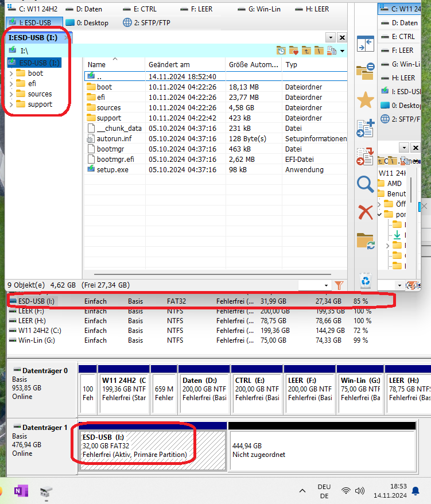Click the copy files icon with plus

click(x=366, y=128)
